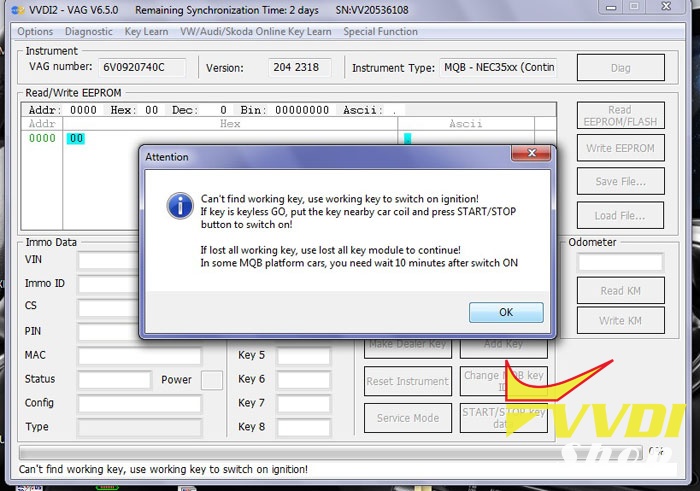Click into the Instrument Type field
Screen dimensions: 700x491
498,67
